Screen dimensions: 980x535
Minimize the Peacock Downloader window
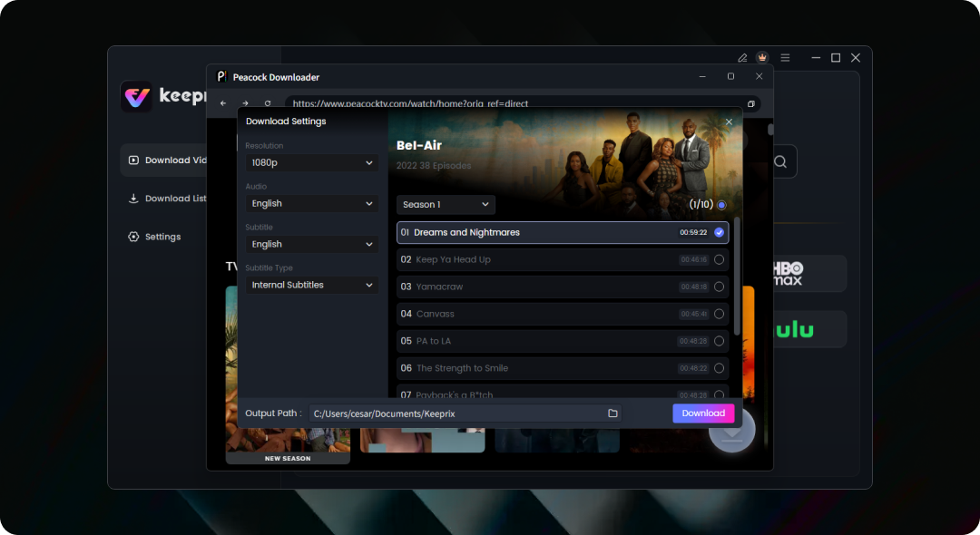(702, 76)
